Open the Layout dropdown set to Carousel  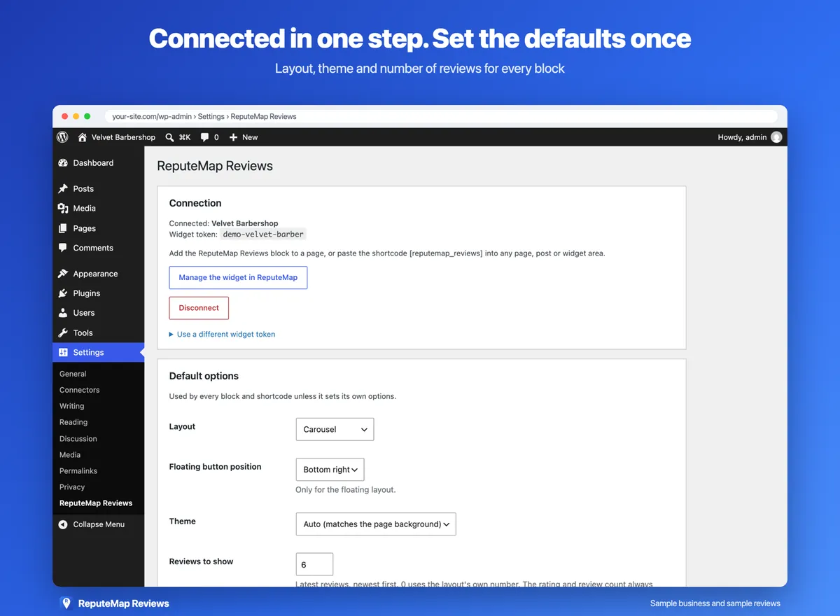coord(335,429)
